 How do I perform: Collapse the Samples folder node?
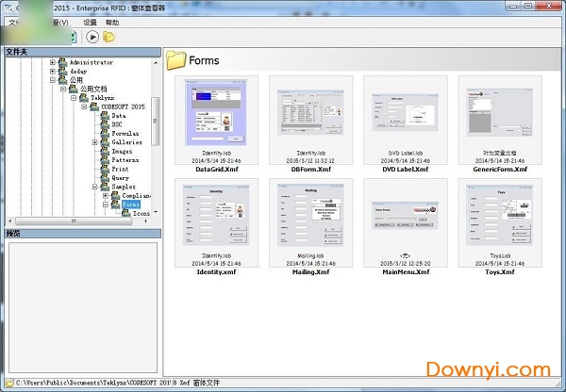click(94, 187)
